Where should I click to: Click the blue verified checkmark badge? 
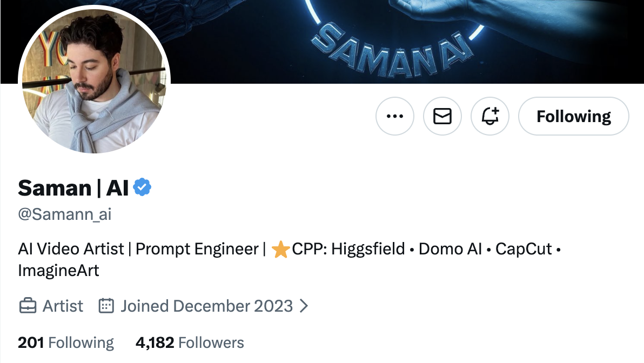click(143, 187)
